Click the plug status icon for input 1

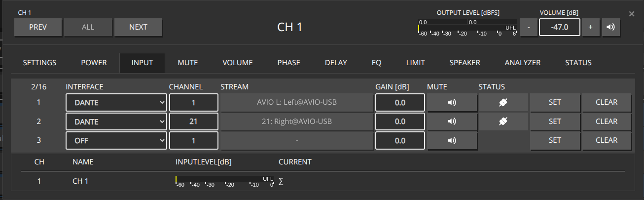(x=503, y=103)
